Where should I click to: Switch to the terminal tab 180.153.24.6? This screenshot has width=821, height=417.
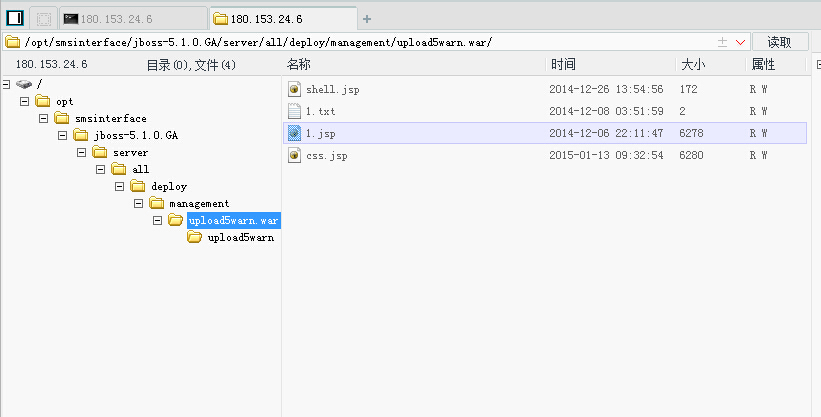click(134, 19)
